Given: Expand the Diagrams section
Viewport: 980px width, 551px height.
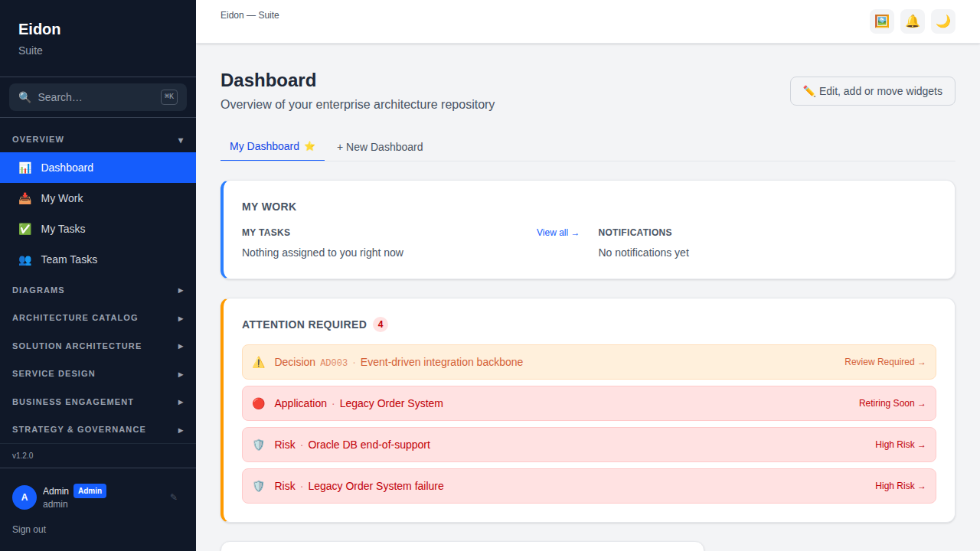Looking at the screenshot, I should (98, 290).
